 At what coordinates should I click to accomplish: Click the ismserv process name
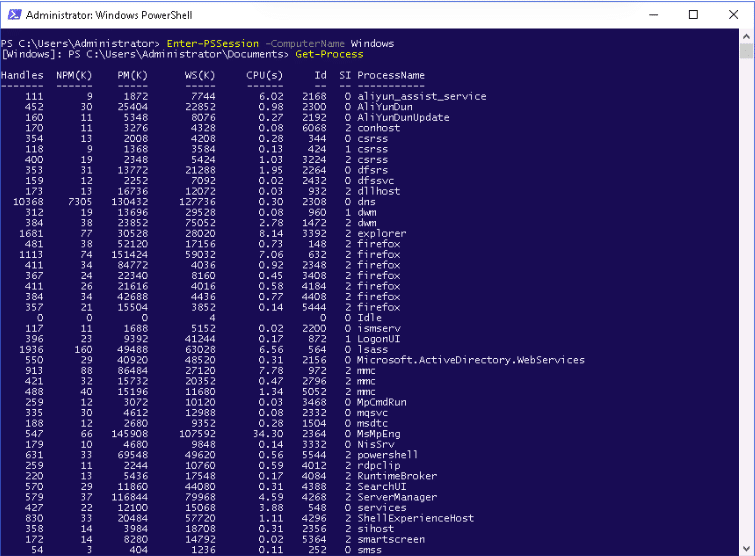click(378, 328)
